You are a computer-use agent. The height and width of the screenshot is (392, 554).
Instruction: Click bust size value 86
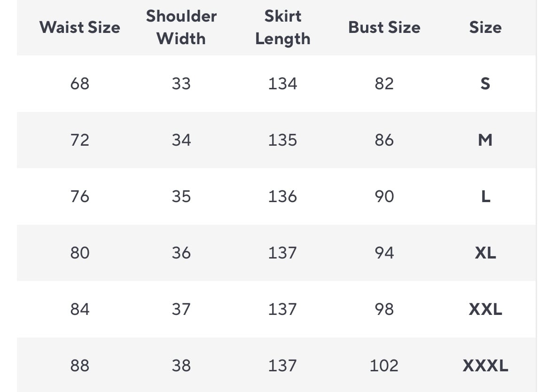point(384,140)
